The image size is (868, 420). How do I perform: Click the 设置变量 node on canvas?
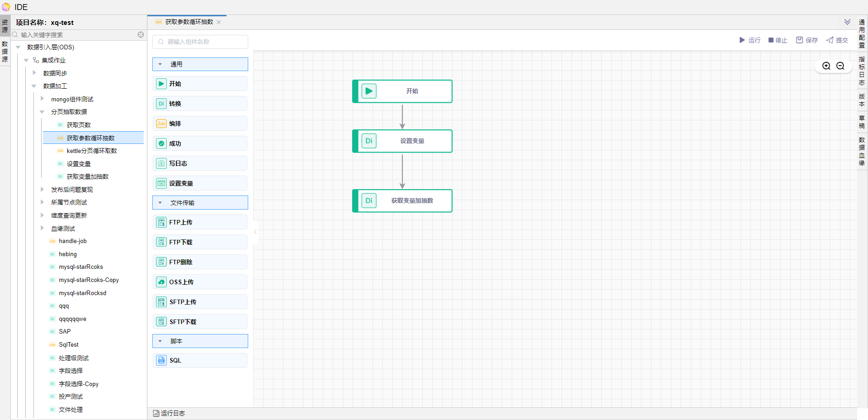coord(402,141)
